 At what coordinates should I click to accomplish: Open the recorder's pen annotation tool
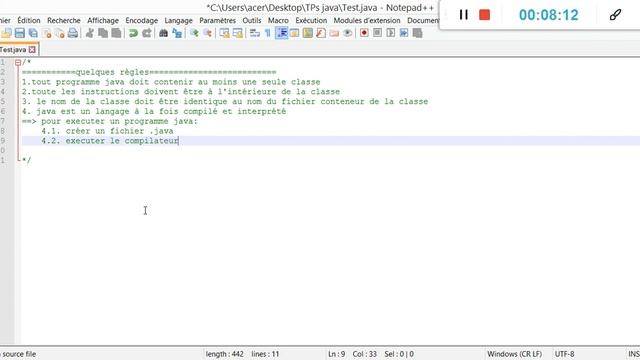pos(615,15)
